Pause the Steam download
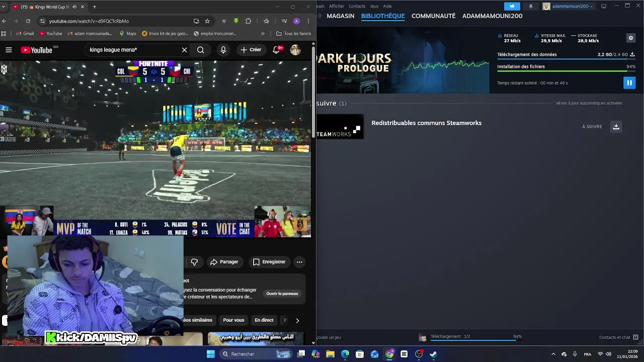Screen dimensions: 644x362 (629, 83)
